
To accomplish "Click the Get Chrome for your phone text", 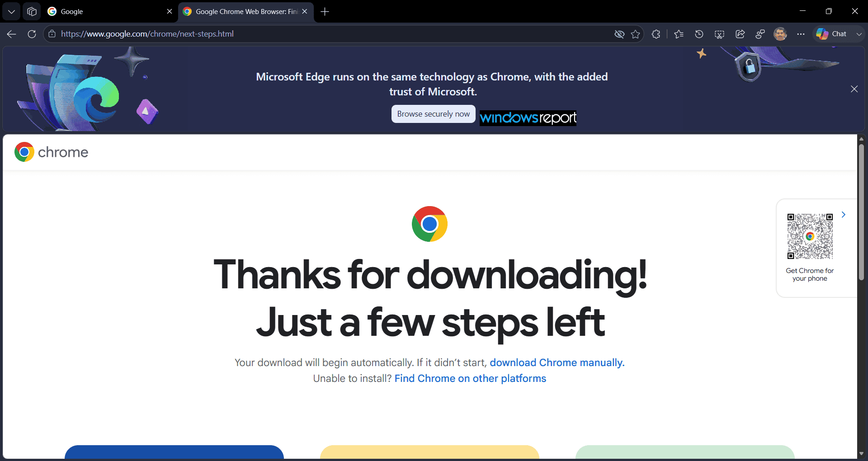I will (810, 274).
